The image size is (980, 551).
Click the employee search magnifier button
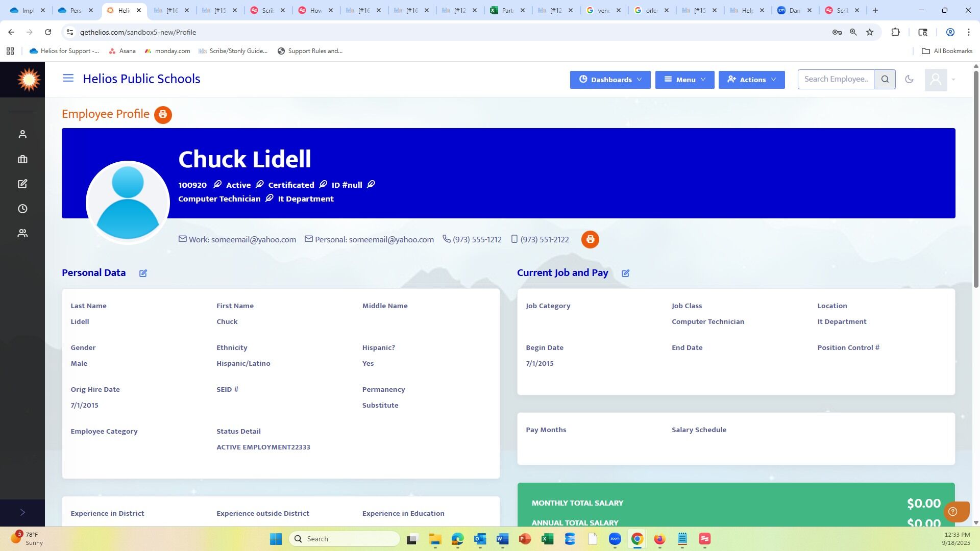[x=885, y=80]
